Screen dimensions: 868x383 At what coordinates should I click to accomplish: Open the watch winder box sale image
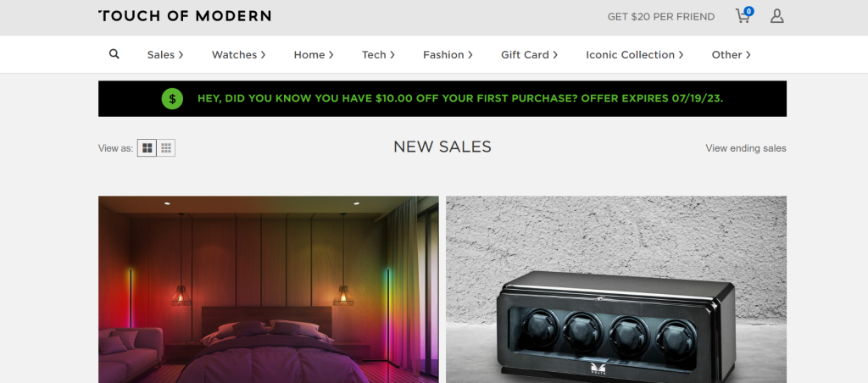click(x=616, y=290)
